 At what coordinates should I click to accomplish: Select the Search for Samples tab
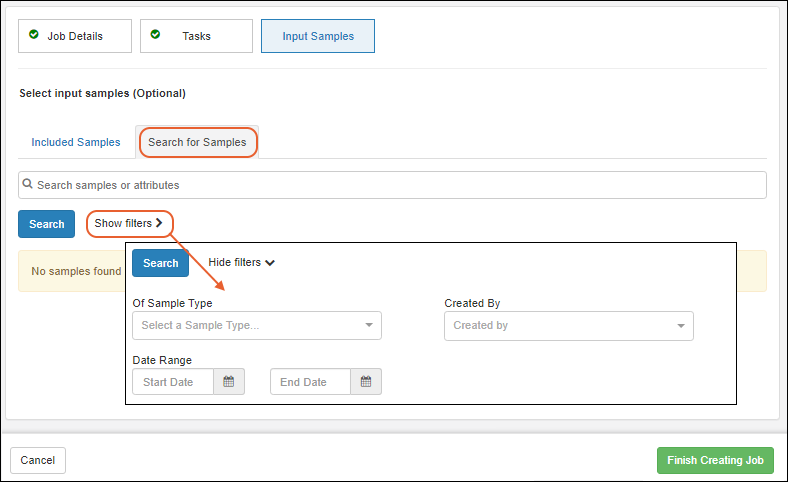197,142
